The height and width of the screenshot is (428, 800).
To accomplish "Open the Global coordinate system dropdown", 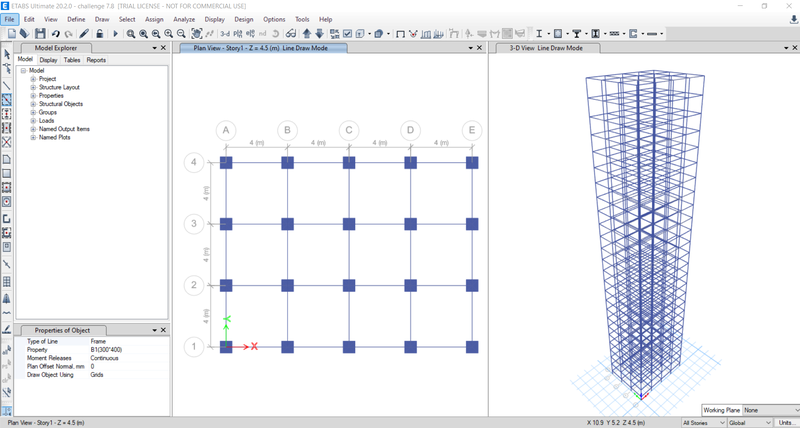I will (749, 423).
